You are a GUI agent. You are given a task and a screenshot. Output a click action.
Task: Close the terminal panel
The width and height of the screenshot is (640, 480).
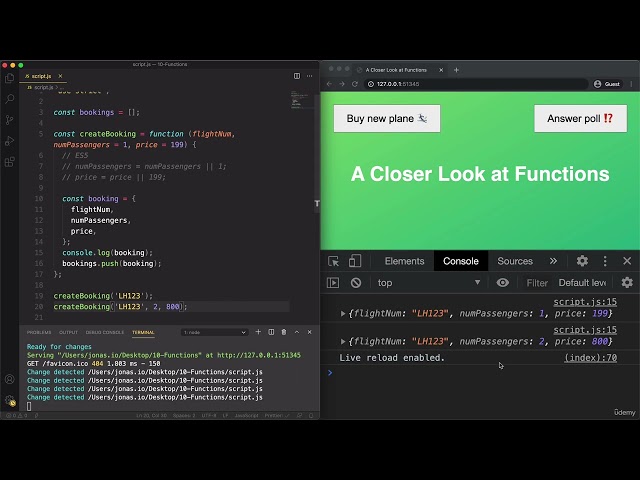click(309, 332)
